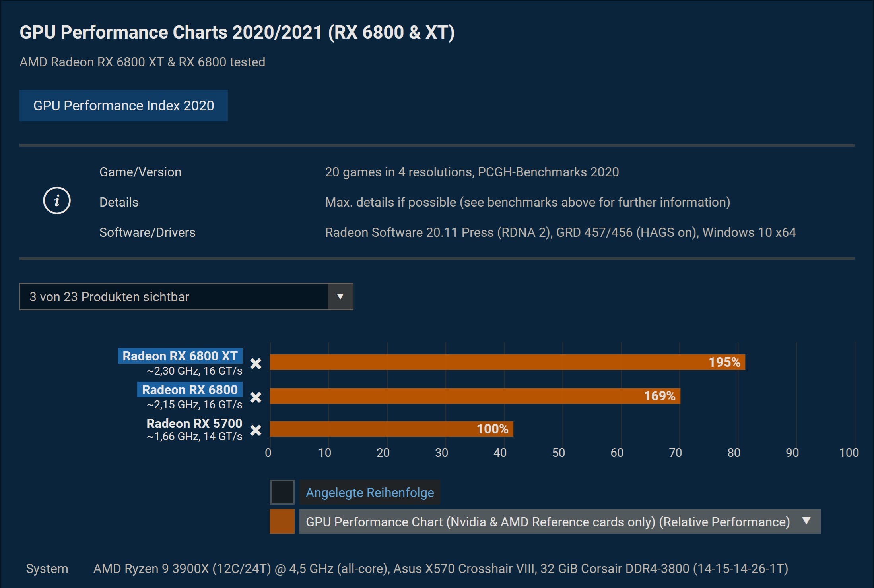Click the 'AMD Radeon RX 6800 XT & RX 6800 tested' subtitle
The height and width of the screenshot is (588, 874).
point(142,62)
